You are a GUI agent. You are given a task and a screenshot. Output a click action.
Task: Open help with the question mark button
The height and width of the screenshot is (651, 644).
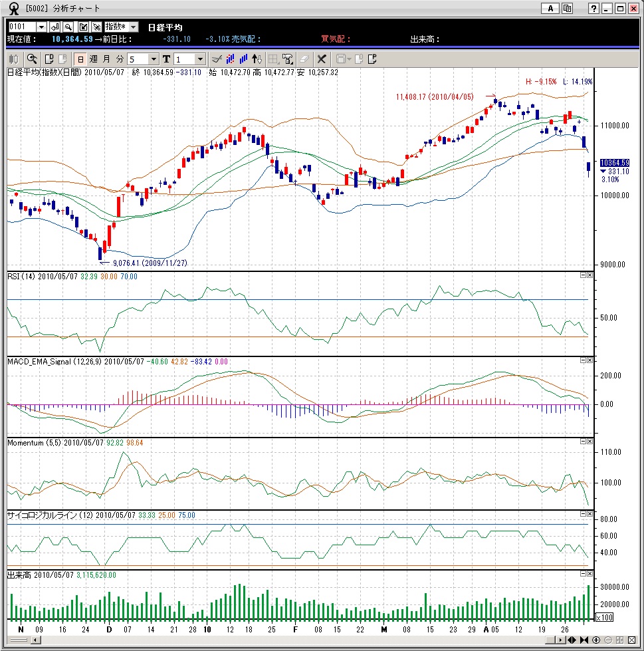pos(593,8)
